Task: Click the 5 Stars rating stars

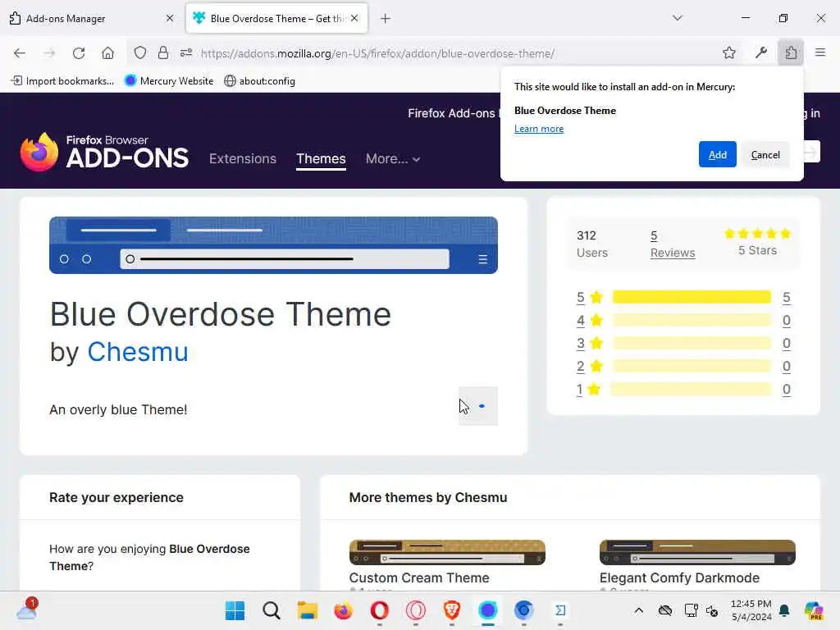Action: [x=757, y=234]
